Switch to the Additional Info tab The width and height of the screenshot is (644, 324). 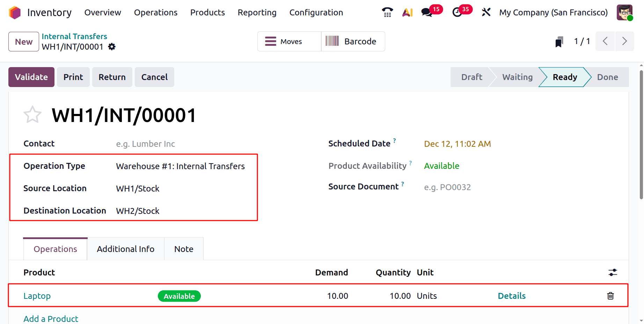point(125,249)
